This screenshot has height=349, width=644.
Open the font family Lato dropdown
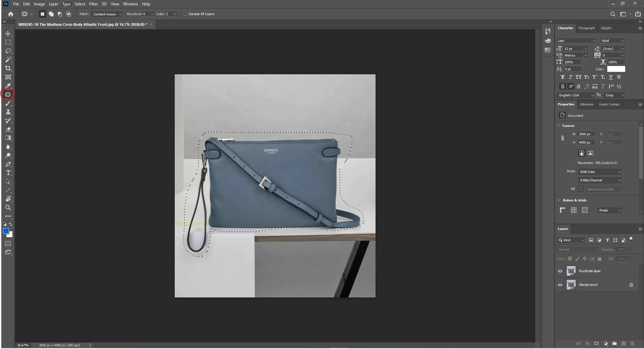(x=576, y=40)
